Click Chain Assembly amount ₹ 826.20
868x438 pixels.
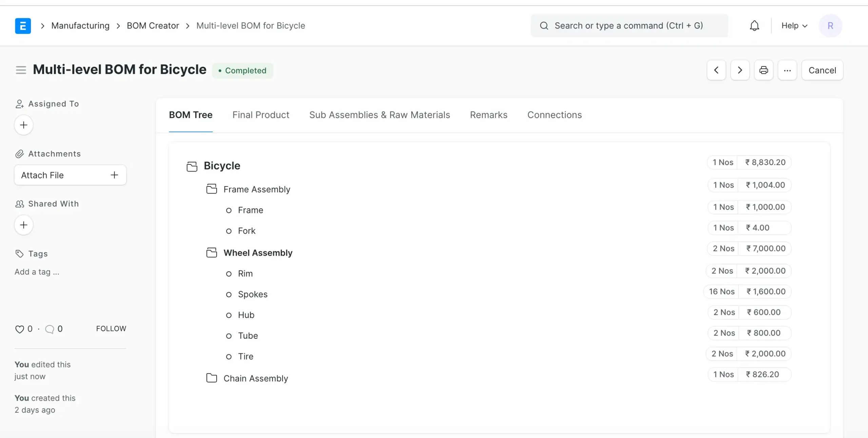762,375
